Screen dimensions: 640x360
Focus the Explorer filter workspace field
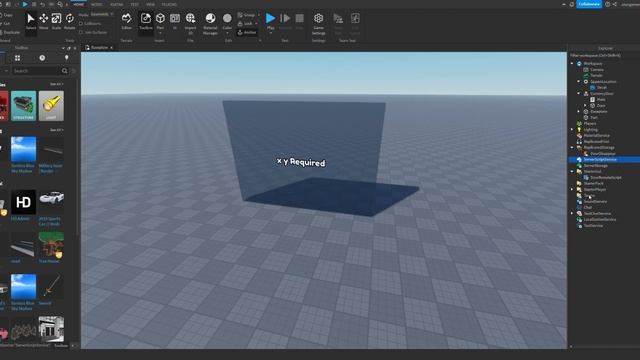[604, 56]
